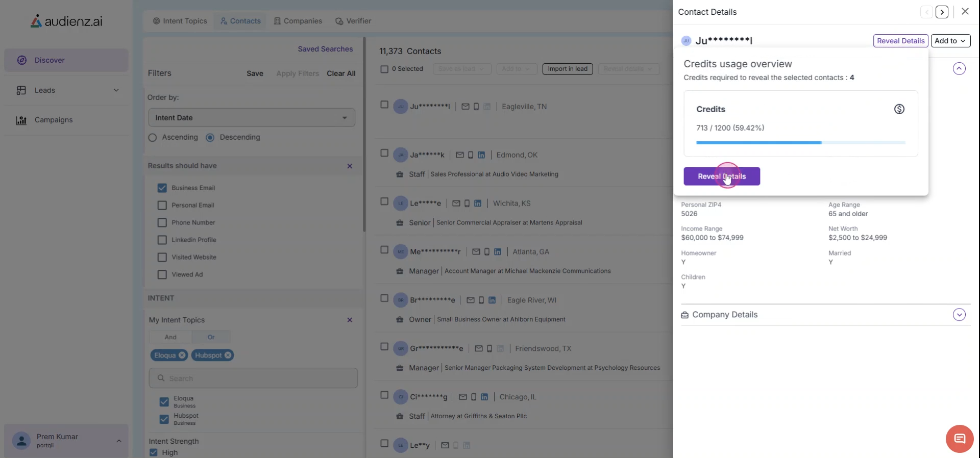Image resolution: width=980 pixels, height=458 pixels.
Task: Close the Contact Details panel
Action: coord(965,12)
